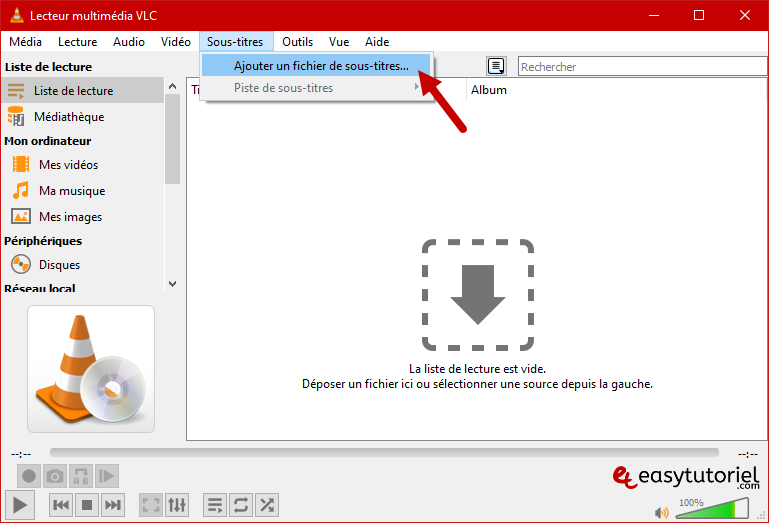Image resolution: width=769 pixels, height=523 pixels.
Task: Choose Ajouter un fichier de sous-titres
Action: 316,66
